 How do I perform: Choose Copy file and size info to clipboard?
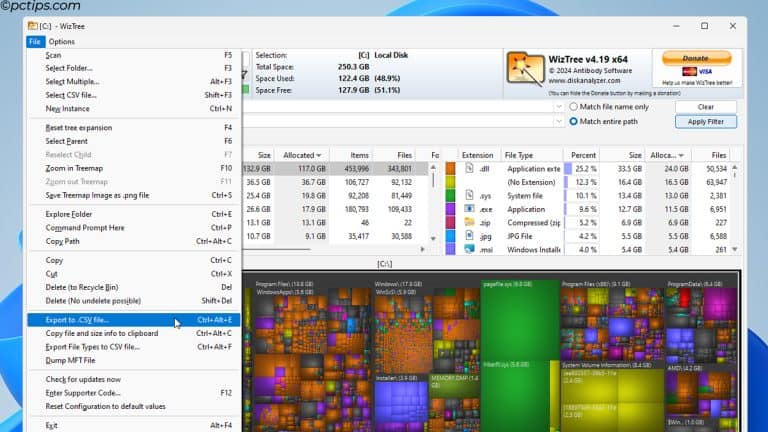134,333
